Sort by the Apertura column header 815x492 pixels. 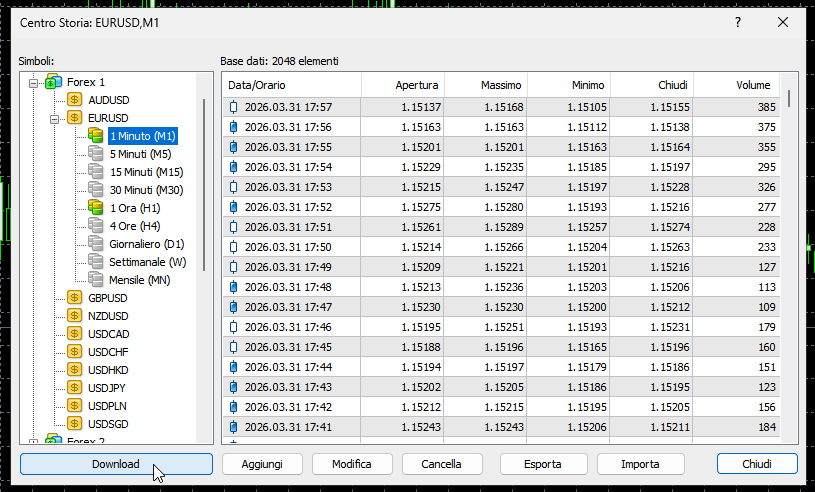point(403,85)
